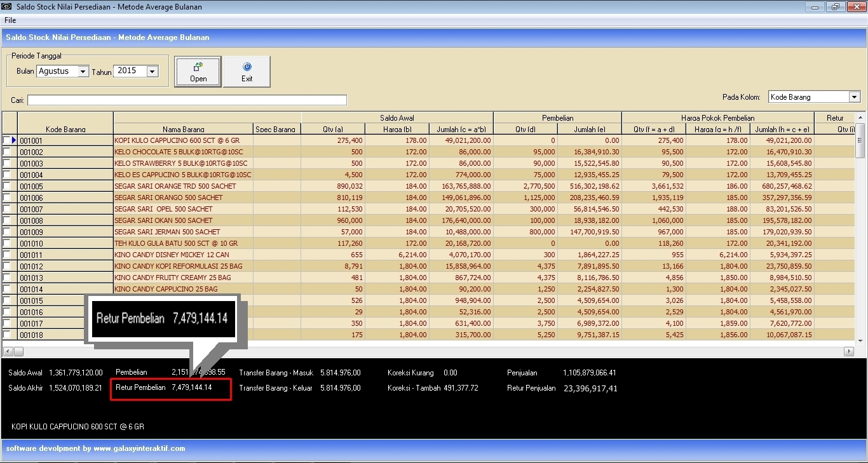Viewport: 868px width, 463px height.
Task: Click the horizontal scrollbar right arrow
Action: (848, 351)
